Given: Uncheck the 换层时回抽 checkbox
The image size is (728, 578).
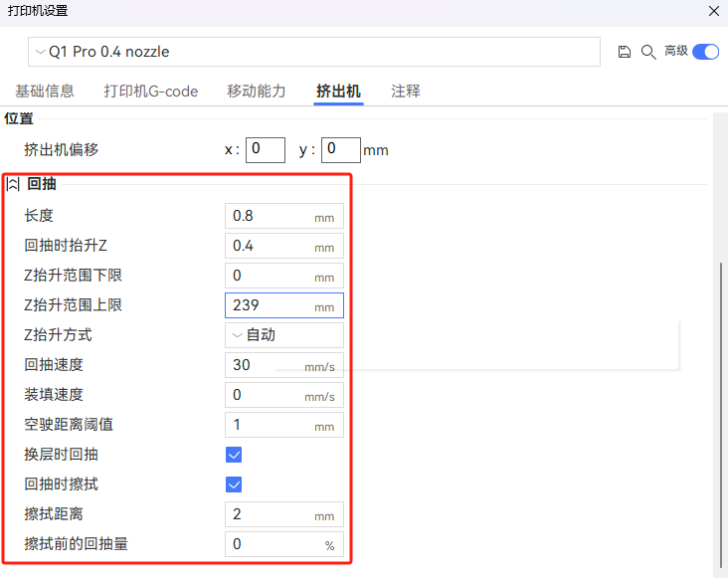Looking at the screenshot, I should click(235, 455).
